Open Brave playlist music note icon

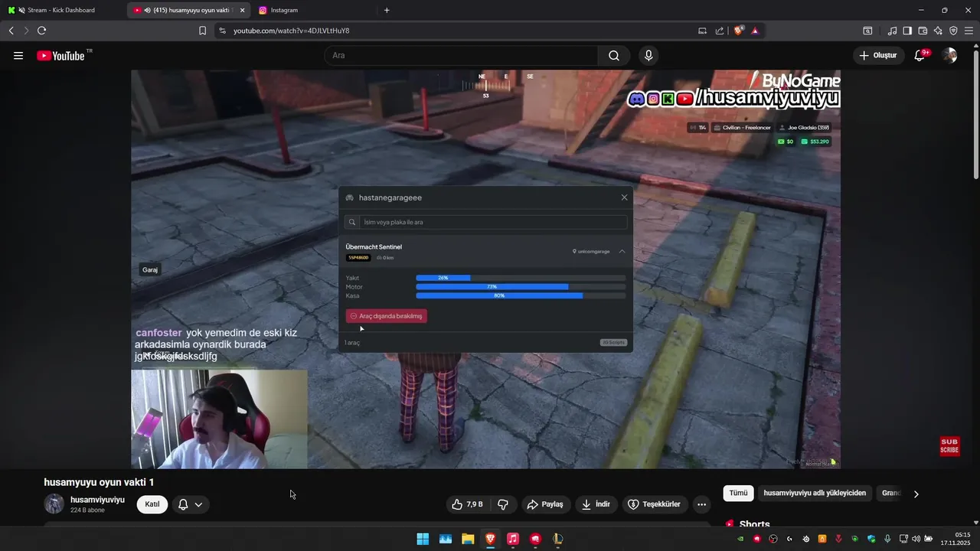point(892,31)
